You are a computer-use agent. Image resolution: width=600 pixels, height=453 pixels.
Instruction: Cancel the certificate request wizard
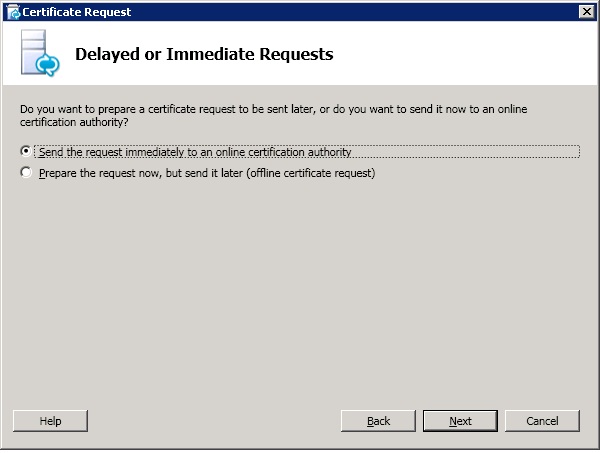tap(542, 421)
